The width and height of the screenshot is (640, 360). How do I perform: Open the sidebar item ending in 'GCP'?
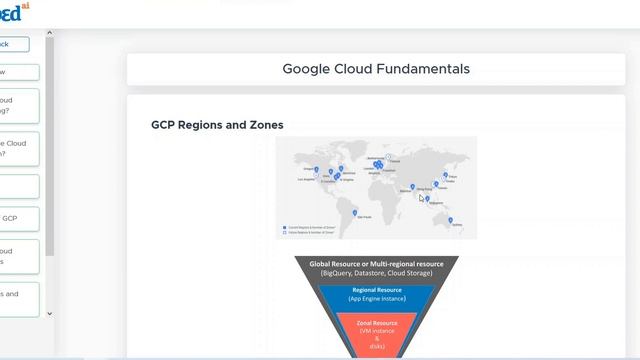pos(19,219)
